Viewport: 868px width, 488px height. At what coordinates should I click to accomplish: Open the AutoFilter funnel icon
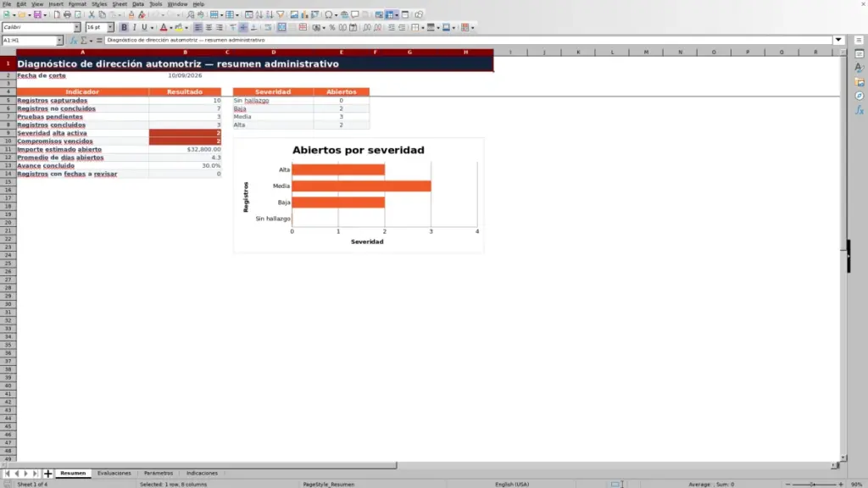280,14
